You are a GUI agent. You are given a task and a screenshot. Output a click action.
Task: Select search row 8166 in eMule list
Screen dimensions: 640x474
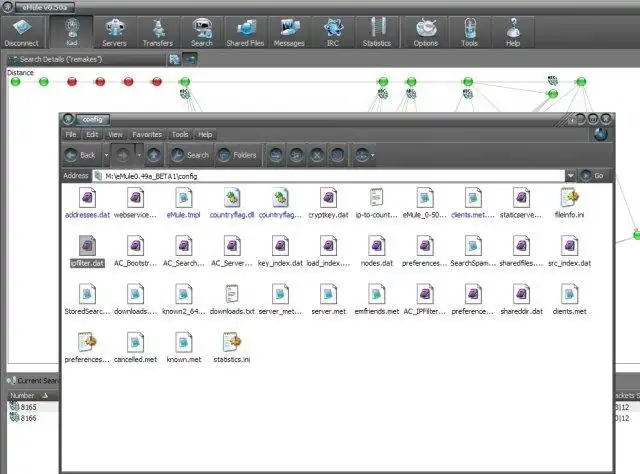(33, 418)
